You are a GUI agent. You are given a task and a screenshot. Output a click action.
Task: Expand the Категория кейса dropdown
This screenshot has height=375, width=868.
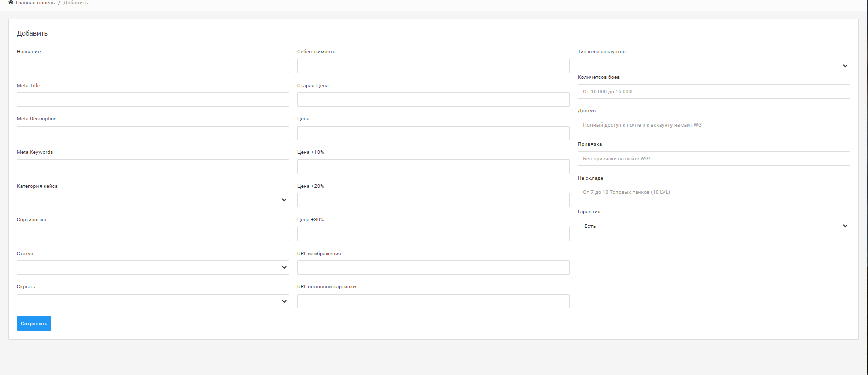pyautogui.click(x=152, y=200)
